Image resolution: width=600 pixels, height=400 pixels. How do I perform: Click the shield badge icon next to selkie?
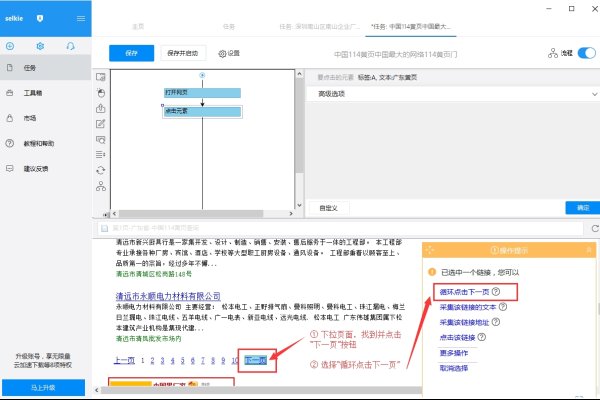coord(40,18)
